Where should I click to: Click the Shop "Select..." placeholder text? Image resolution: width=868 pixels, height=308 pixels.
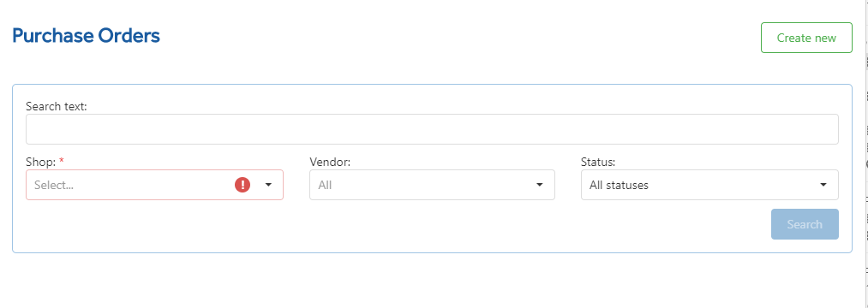tap(54, 186)
